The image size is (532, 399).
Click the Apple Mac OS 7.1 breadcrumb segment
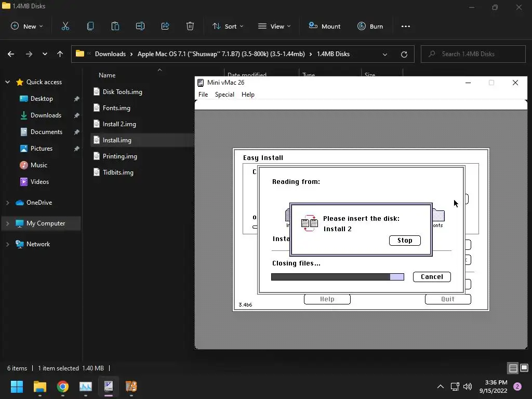(221, 54)
